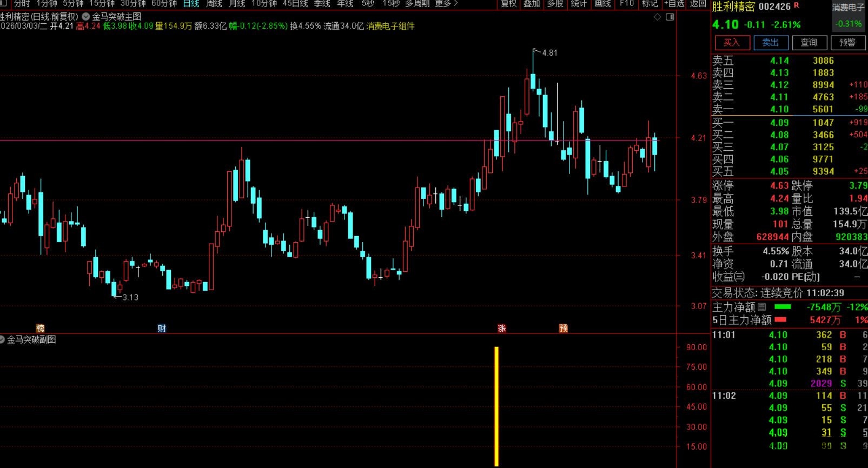Switch to the 周线 weekly period tab
868x468 pixels.
pyautogui.click(x=214, y=4)
